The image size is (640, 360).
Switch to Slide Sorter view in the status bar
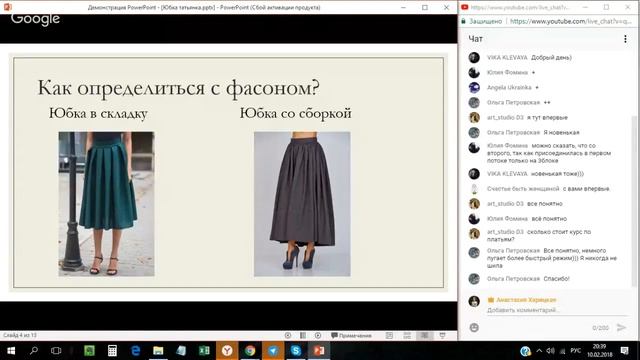click(407, 336)
